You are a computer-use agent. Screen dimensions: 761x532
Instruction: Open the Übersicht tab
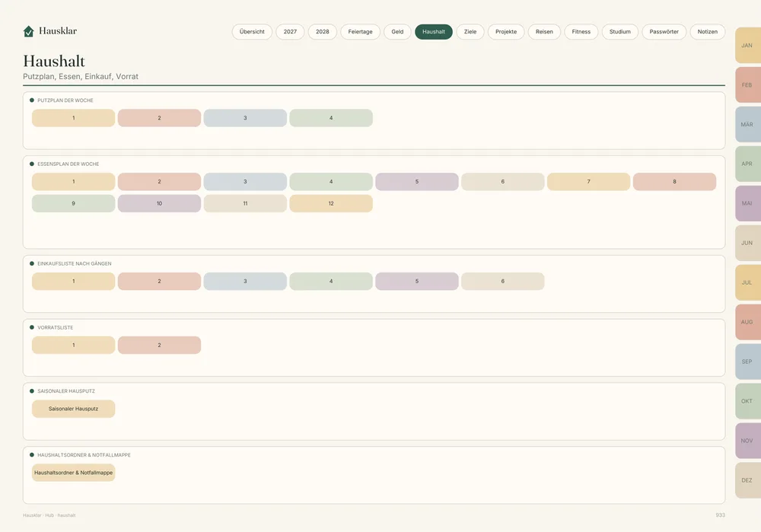(252, 31)
